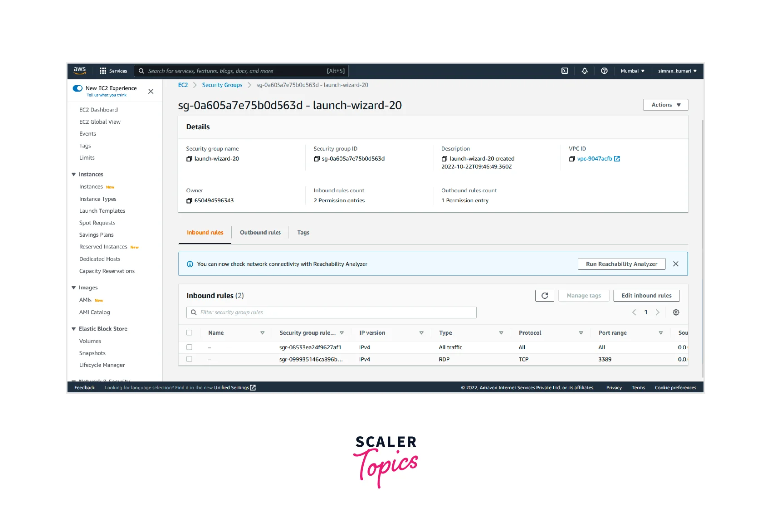Screen dimensions: 771x532
Task: Check the All traffic rule checkbox
Action: coord(189,347)
